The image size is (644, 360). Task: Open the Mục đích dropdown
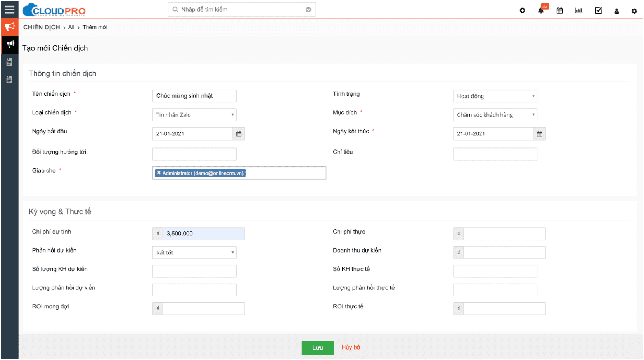pyautogui.click(x=495, y=115)
